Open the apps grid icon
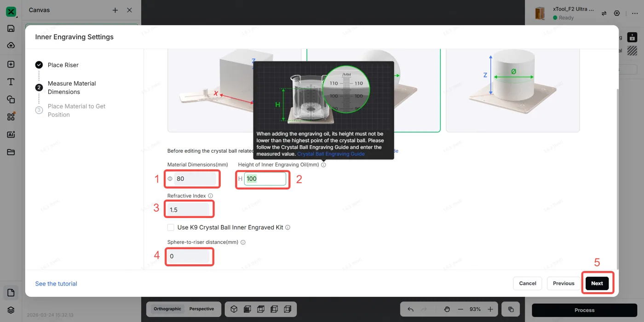The height and width of the screenshot is (322, 644). (11, 117)
